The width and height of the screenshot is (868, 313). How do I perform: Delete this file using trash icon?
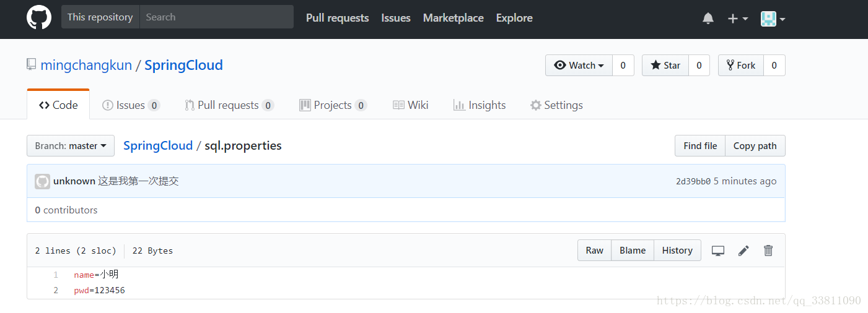pyautogui.click(x=768, y=251)
